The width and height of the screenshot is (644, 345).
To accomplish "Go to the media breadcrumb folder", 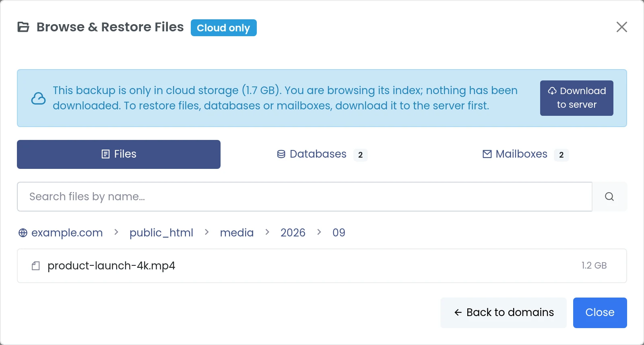I will (x=237, y=233).
